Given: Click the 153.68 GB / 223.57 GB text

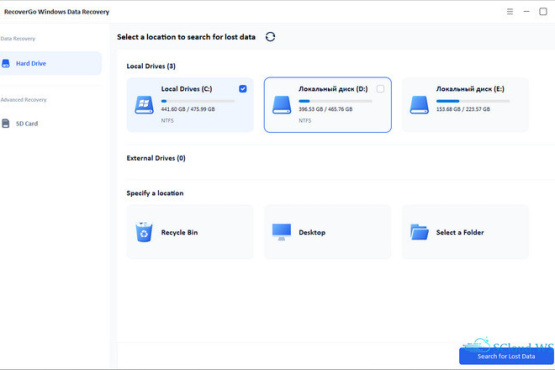Looking at the screenshot, I should click(x=463, y=109).
